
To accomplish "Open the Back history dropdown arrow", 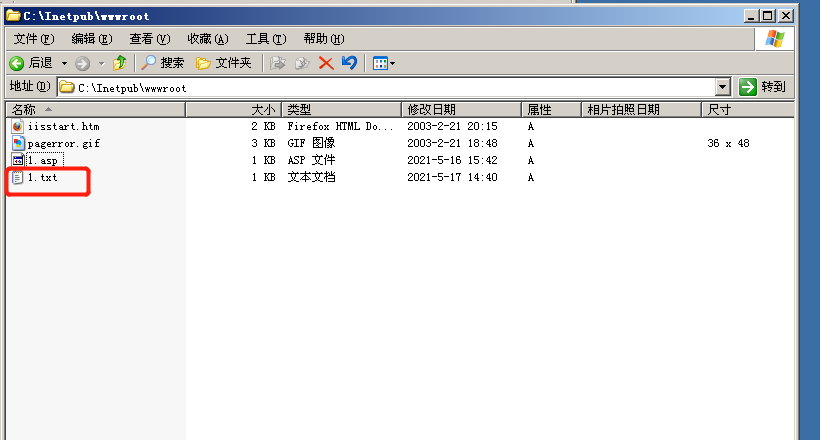I will point(64,63).
